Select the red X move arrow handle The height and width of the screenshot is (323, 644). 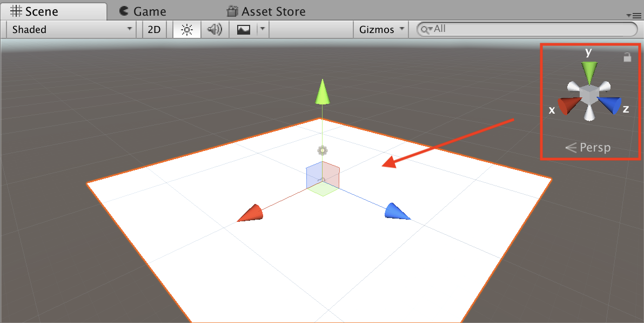click(x=250, y=213)
